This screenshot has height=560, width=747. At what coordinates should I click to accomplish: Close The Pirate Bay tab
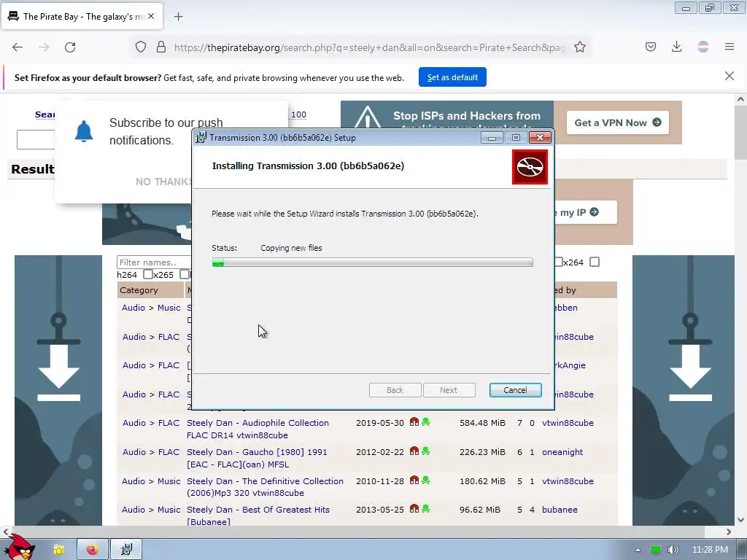151,16
